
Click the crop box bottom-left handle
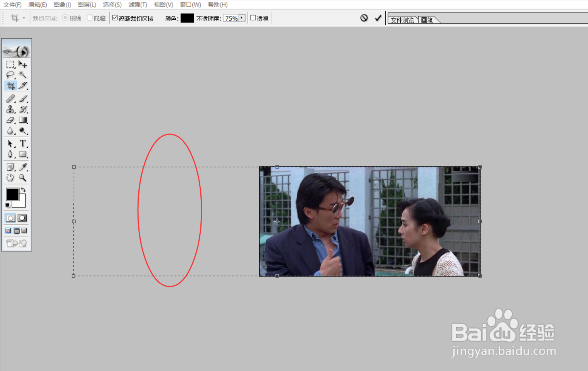click(74, 276)
